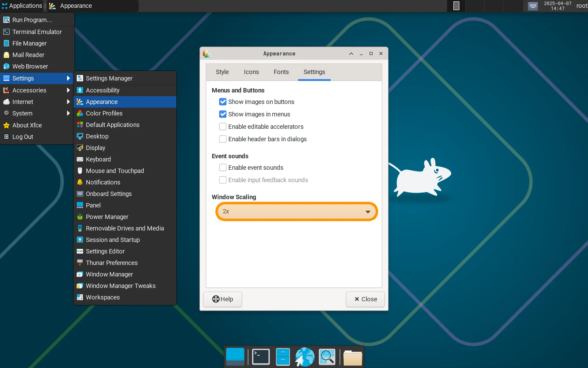This screenshot has height=368, width=588.
Task: Open Onboard Settings from submenu
Action: point(125,194)
